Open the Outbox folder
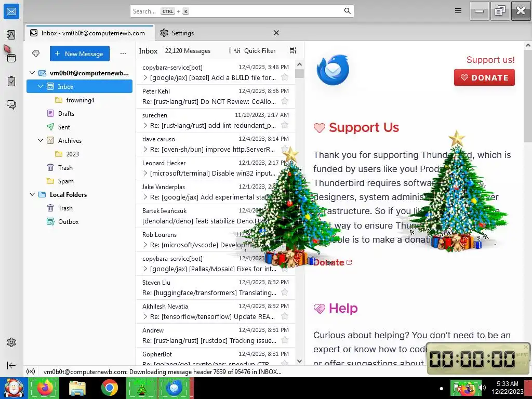Screen dimensions: 532x399 (68, 221)
